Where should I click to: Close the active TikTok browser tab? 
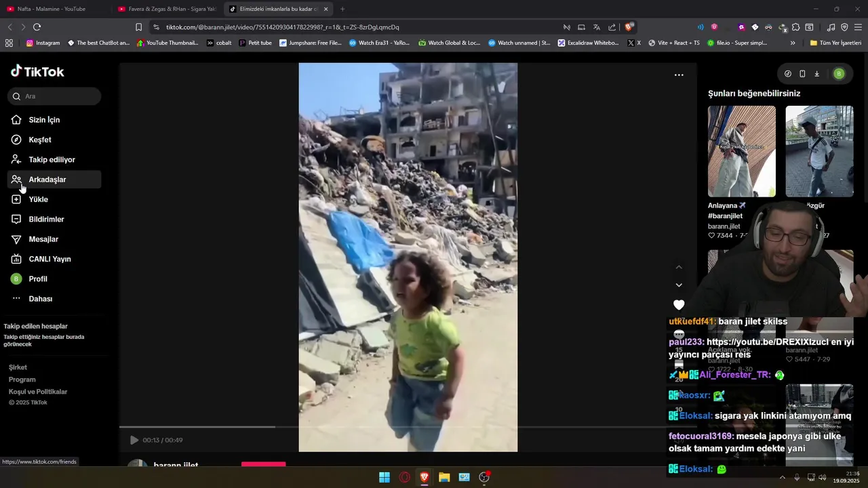tap(326, 9)
